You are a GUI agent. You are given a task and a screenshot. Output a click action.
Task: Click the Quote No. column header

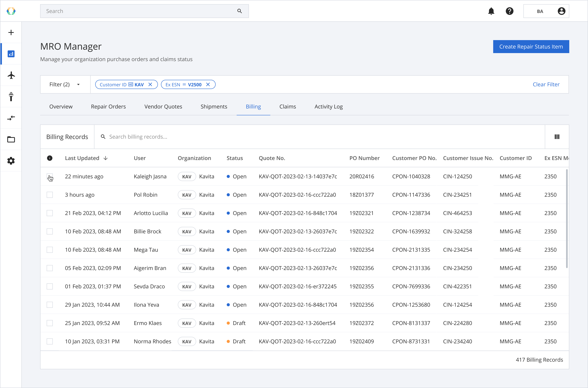tap(272, 158)
